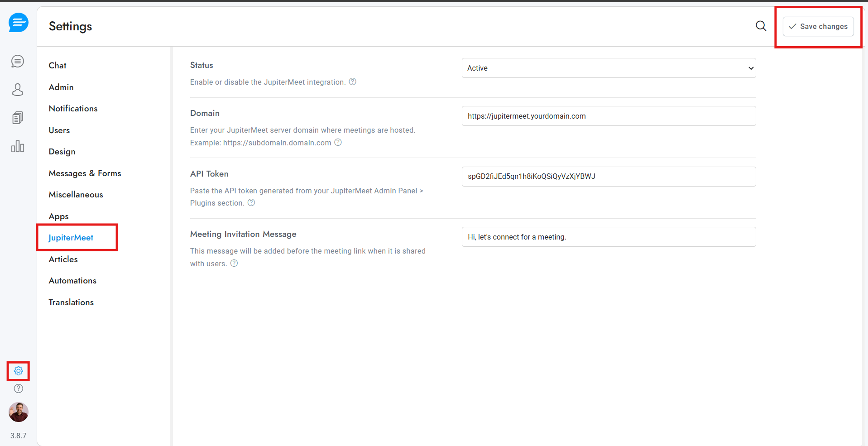
Task: Click the version number 3.8.7
Action: [x=19, y=436]
